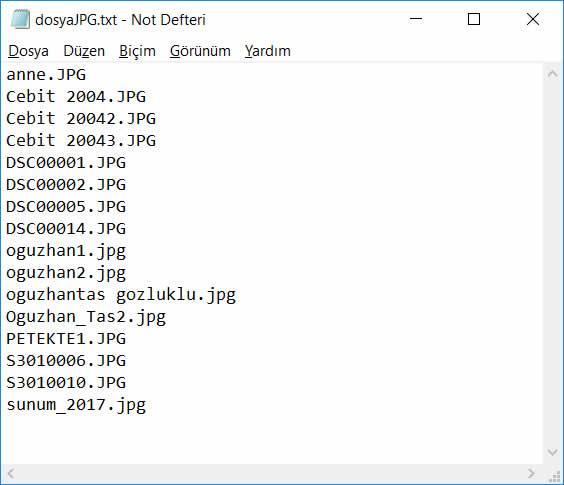Viewport: 564px width, 485px height.
Task: Click the Notepad icon in title bar
Action: click(21, 19)
